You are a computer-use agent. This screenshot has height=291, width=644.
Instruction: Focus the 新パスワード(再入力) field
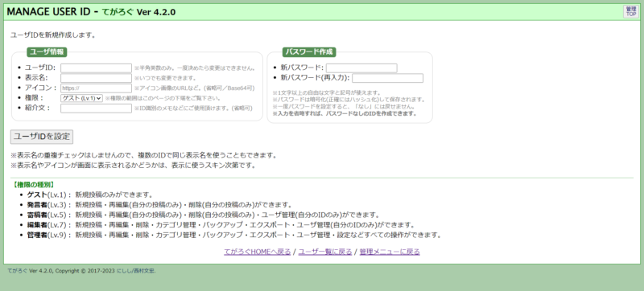click(387, 78)
